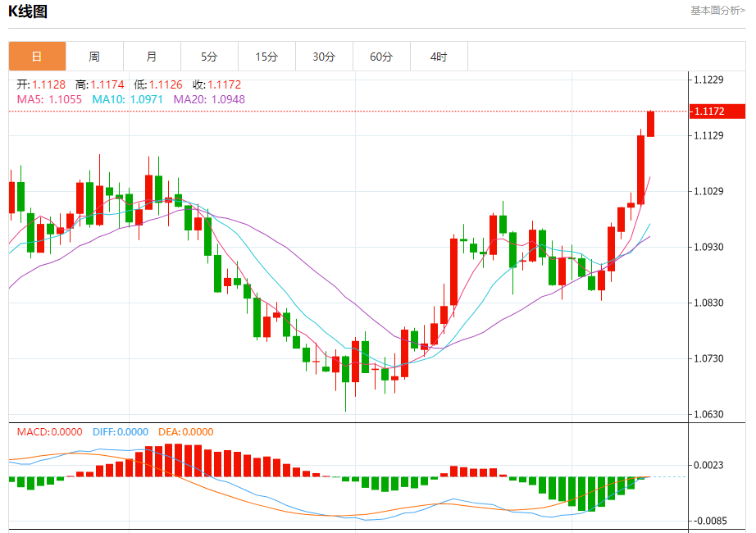The height and width of the screenshot is (533, 756).
Task: Open the 30分 timeframe tab
Action: point(324,57)
